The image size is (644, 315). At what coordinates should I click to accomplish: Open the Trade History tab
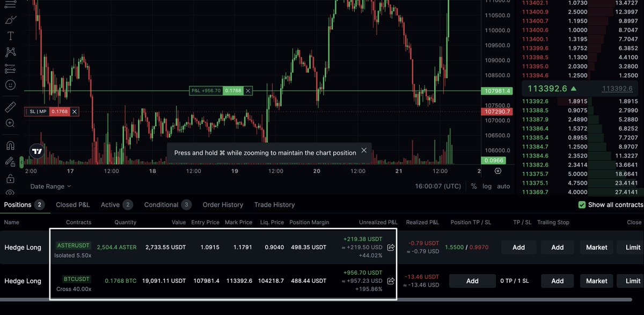point(274,204)
